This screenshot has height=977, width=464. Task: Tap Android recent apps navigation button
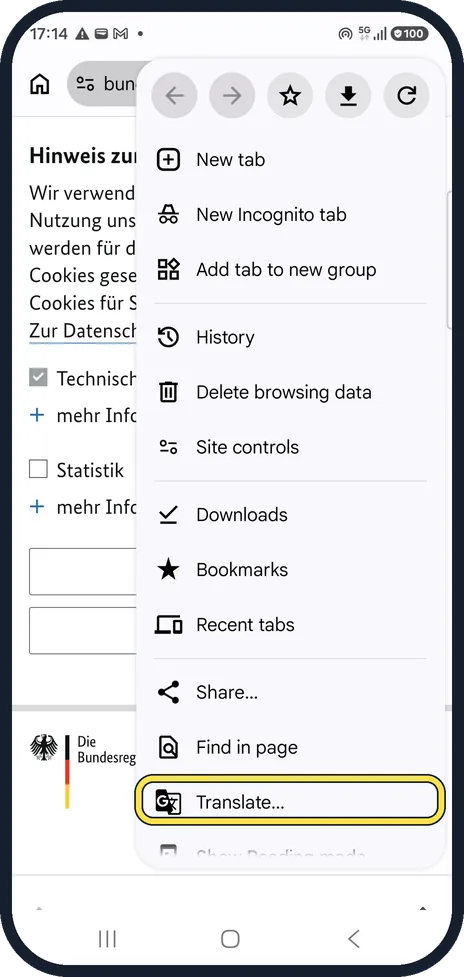(x=108, y=938)
